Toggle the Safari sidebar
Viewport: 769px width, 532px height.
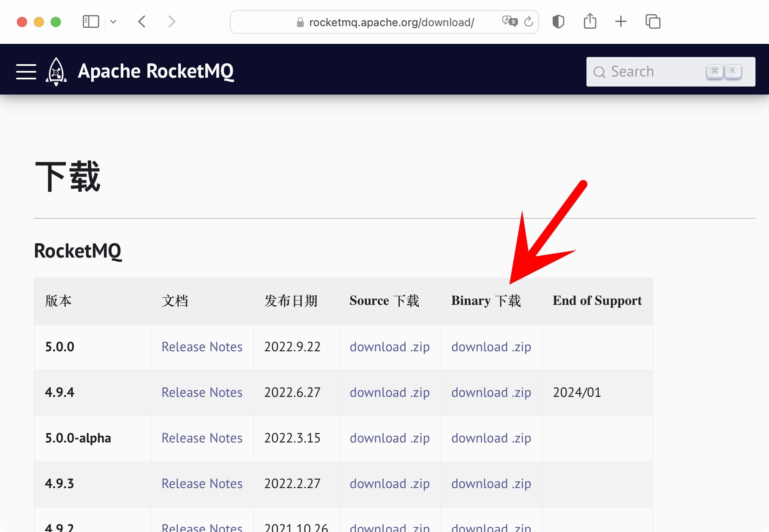pos(90,22)
